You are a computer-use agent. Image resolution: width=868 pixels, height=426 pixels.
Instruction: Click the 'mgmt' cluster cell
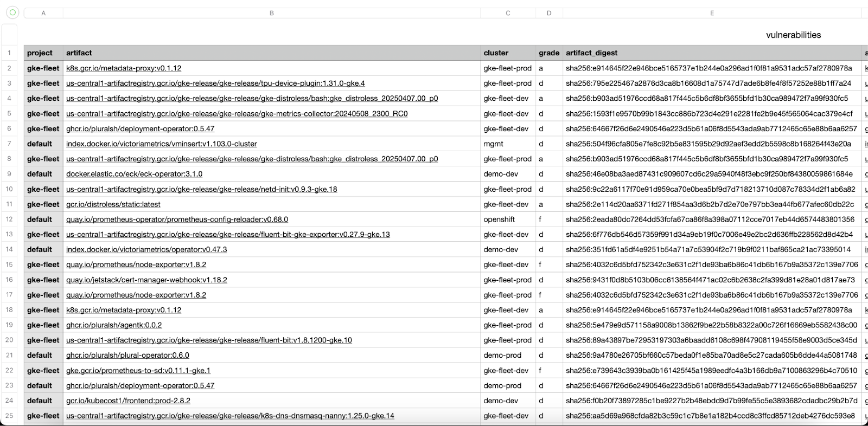click(508, 144)
